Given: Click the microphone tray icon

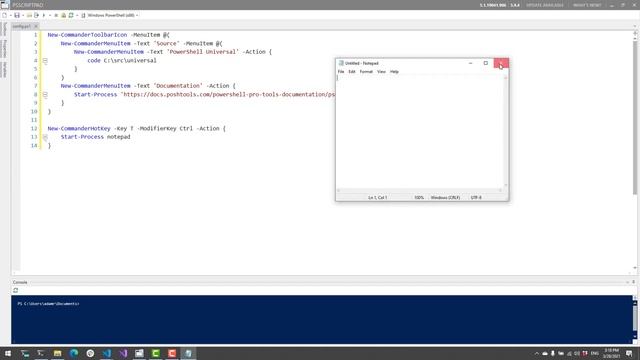Looking at the screenshot, I should (553, 353).
